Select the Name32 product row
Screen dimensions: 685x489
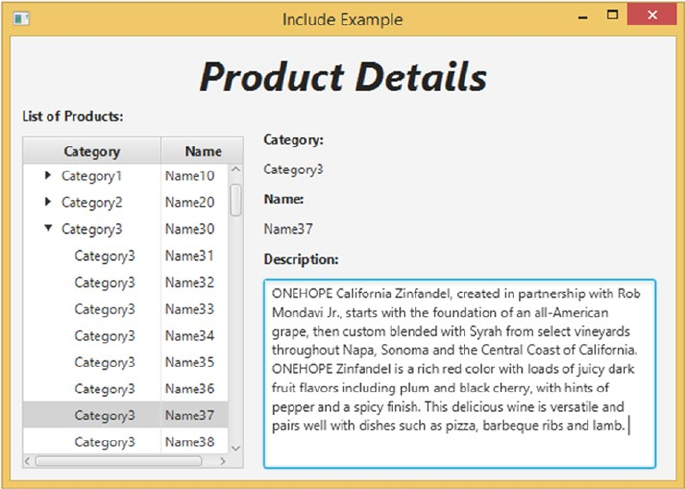click(x=125, y=282)
